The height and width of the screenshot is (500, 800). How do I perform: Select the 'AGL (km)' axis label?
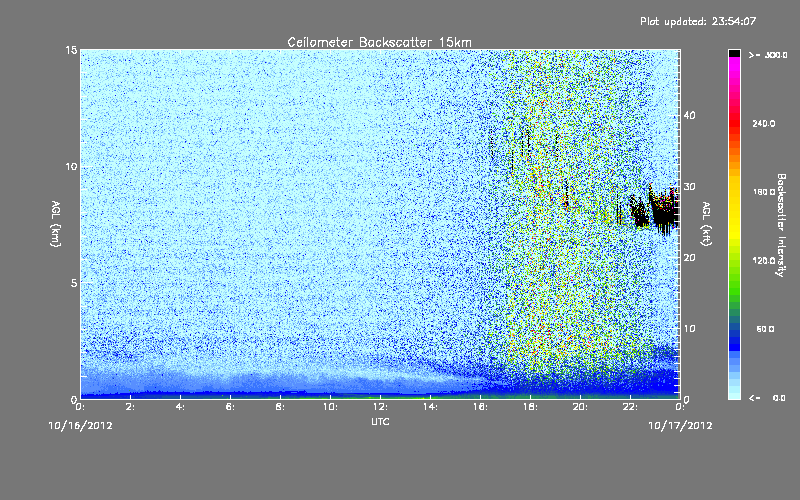[56, 224]
